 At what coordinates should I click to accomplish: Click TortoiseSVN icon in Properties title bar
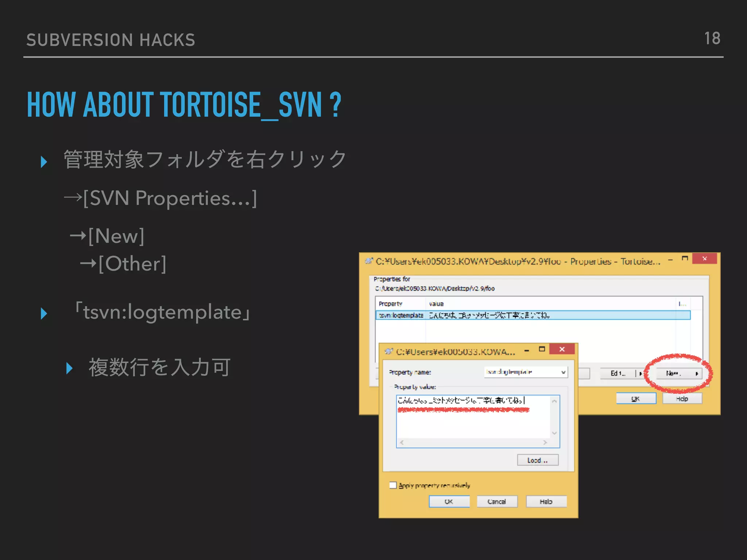point(369,261)
